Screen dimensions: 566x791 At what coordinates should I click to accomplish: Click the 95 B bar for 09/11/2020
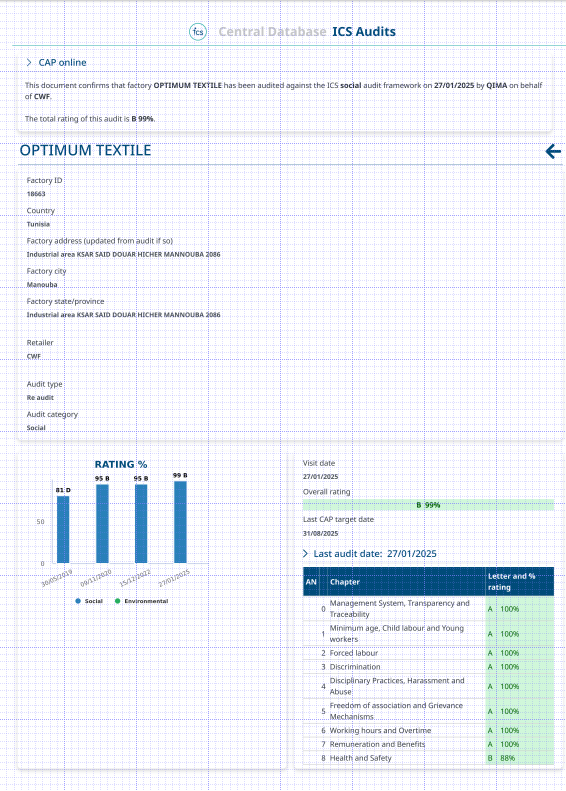pyautogui.click(x=102, y=524)
